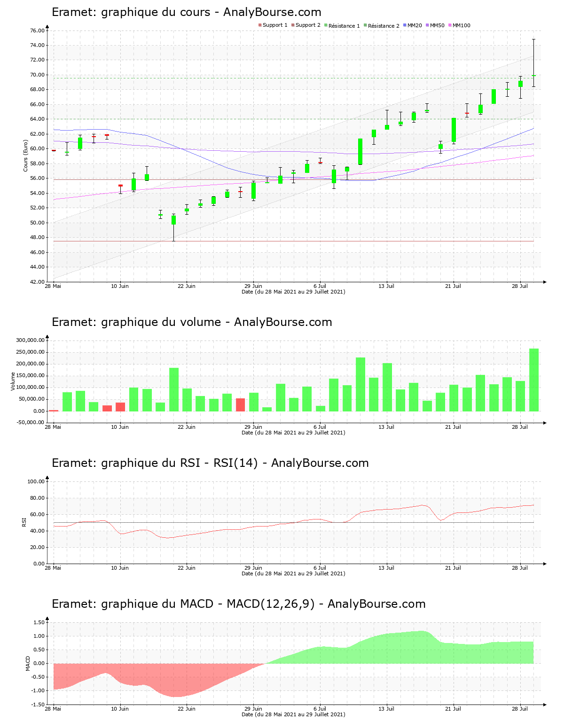Click '22 Juin' on the volume chart axis
The width and height of the screenshot is (564, 728).
[187, 427]
